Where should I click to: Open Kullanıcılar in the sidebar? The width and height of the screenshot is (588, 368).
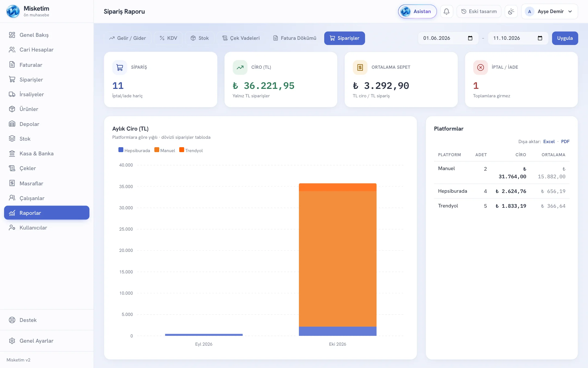coord(47,228)
